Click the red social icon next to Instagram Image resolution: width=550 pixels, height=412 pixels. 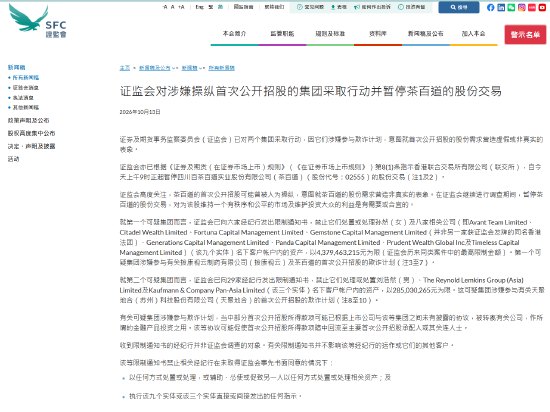coord(532,7)
